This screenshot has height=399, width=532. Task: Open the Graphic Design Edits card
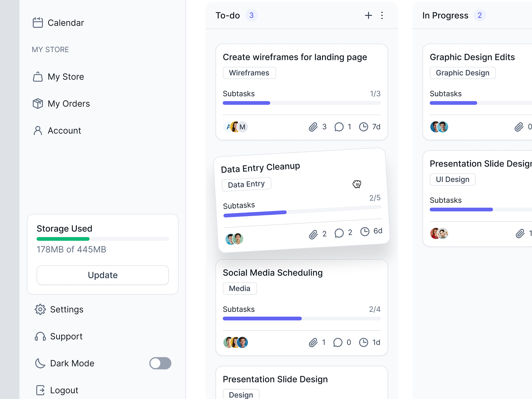coord(472,57)
